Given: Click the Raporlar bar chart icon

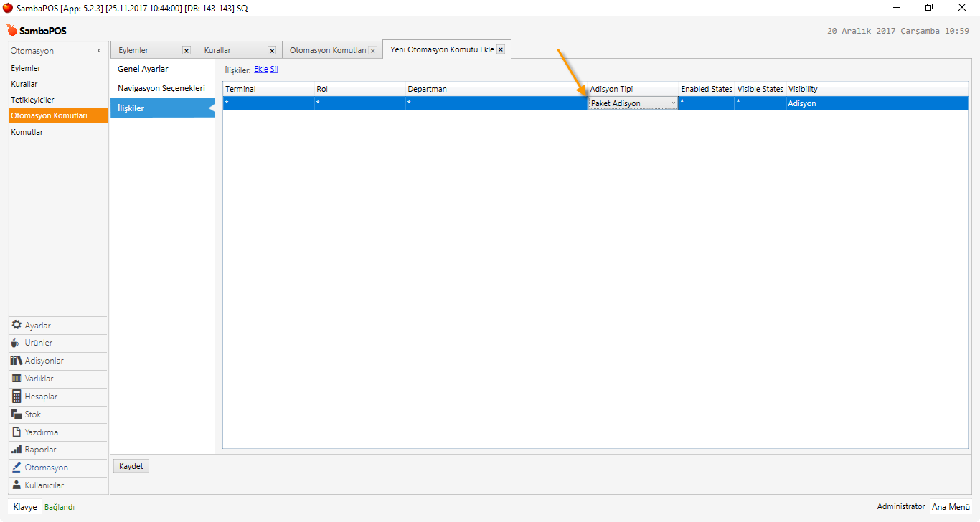Looking at the screenshot, I should tap(17, 450).
